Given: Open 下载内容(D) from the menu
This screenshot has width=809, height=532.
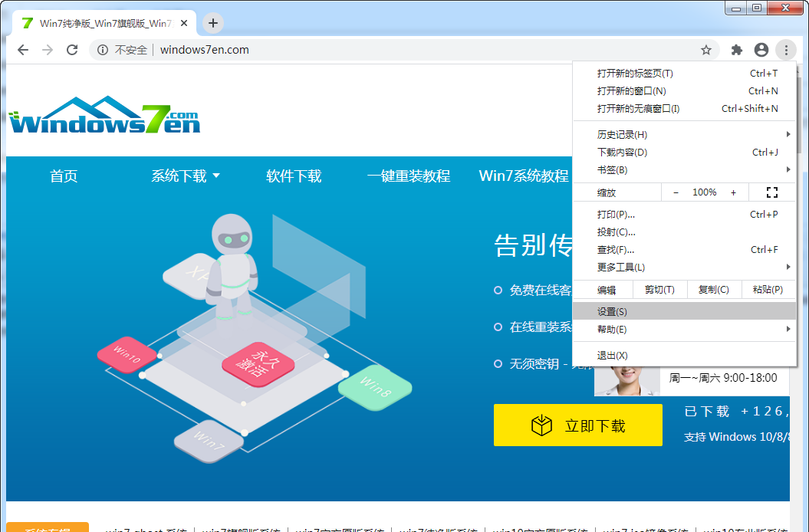Looking at the screenshot, I should 684,153.
